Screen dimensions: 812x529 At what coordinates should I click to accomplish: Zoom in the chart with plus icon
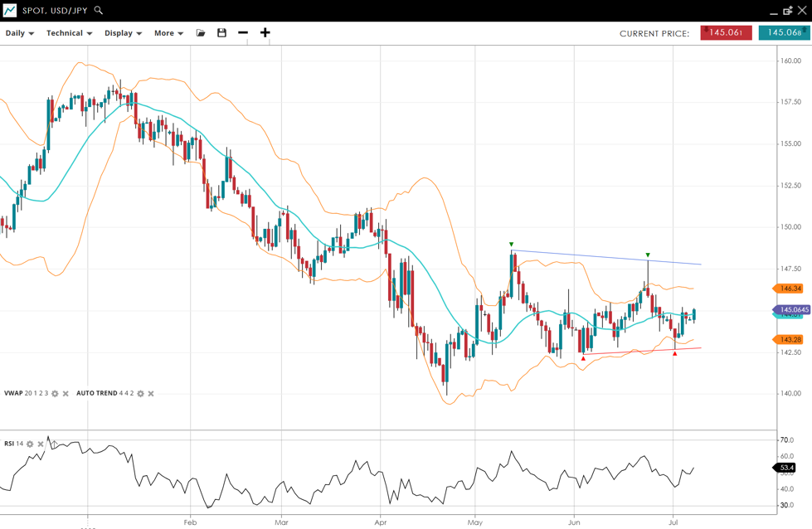click(x=265, y=33)
